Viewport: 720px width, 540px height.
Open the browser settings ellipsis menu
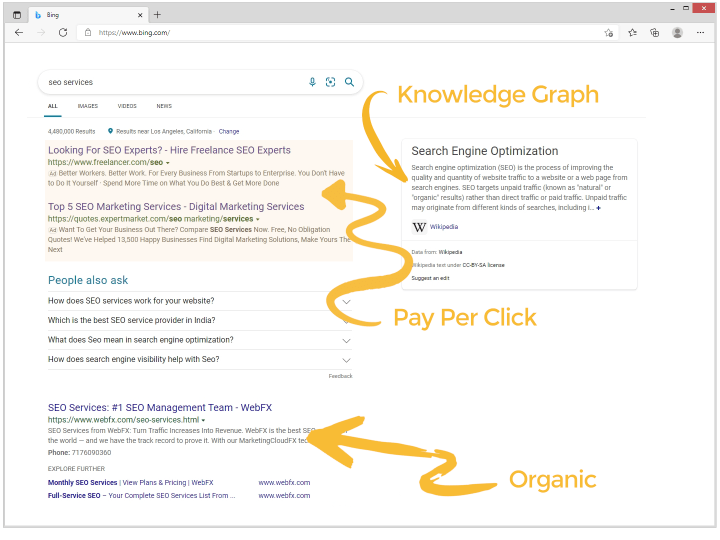click(x=700, y=33)
